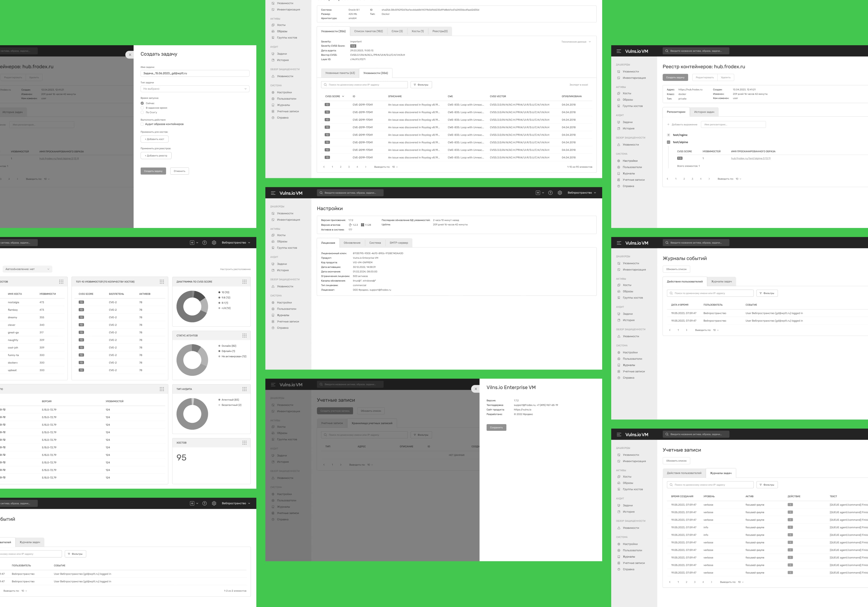
Task: Close the Создать задачу side panel
Action: coord(130,55)
